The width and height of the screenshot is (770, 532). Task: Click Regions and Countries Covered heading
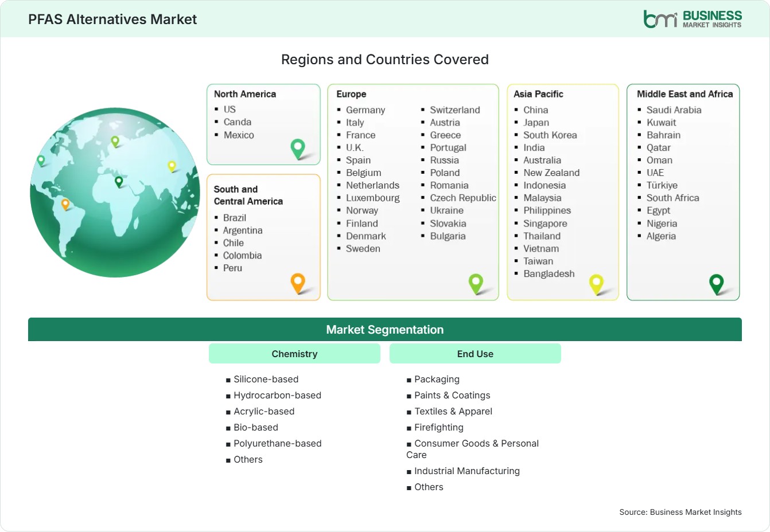[385, 60]
